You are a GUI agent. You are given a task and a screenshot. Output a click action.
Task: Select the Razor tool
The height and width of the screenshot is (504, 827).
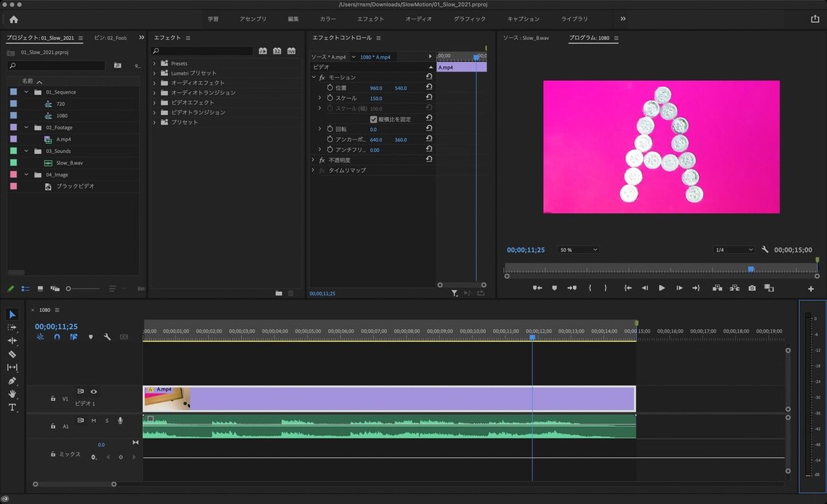pos(12,354)
